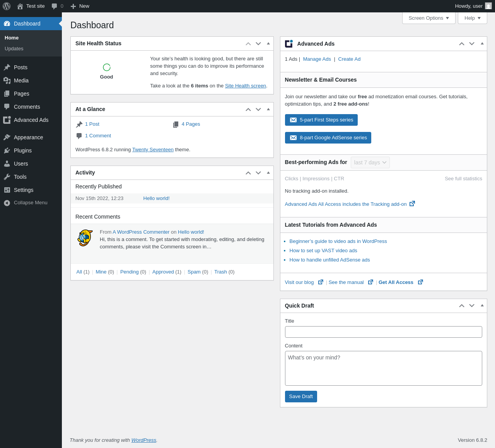Filter comments by Spam
Screen dimensions: 495x448
194,272
